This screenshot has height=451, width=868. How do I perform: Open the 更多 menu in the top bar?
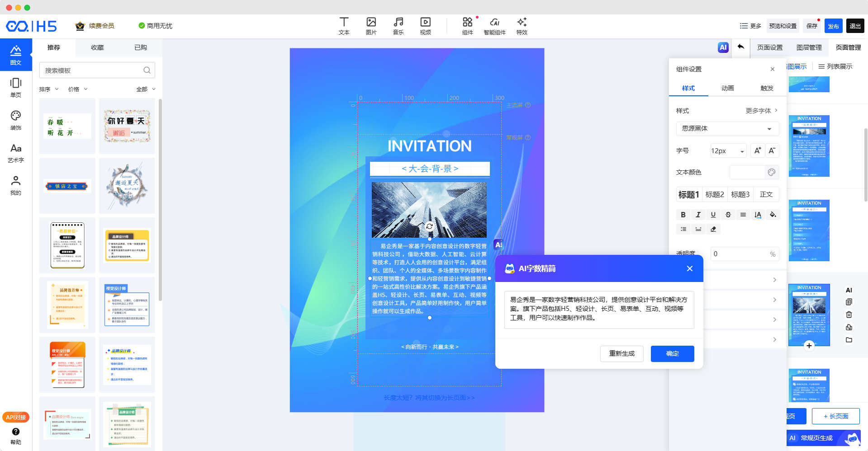[750, 26]
